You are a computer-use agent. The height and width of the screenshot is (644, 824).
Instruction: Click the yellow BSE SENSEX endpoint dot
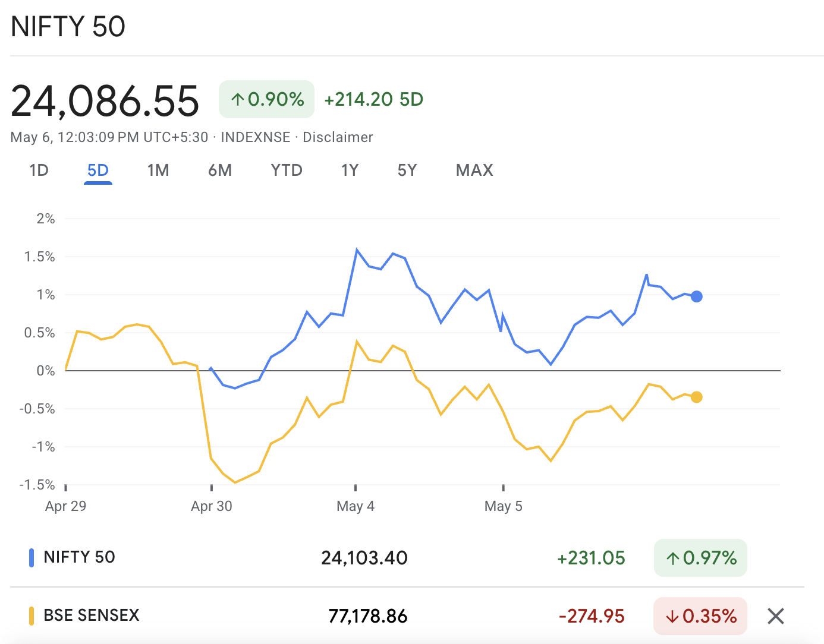(x=697, y=397)
